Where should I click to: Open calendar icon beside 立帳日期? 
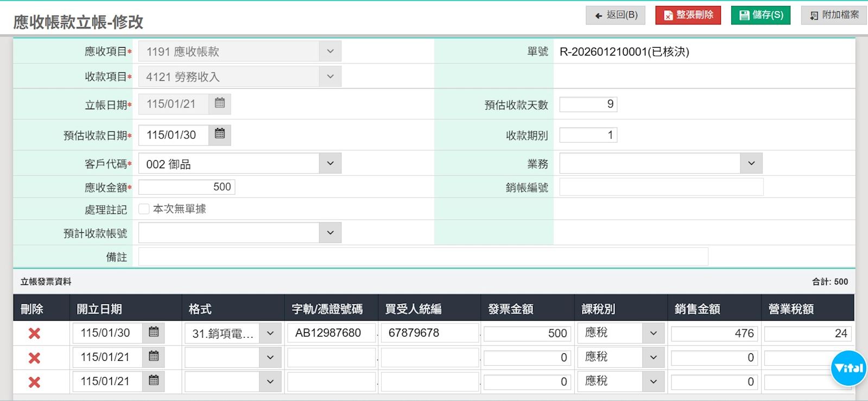220,103
